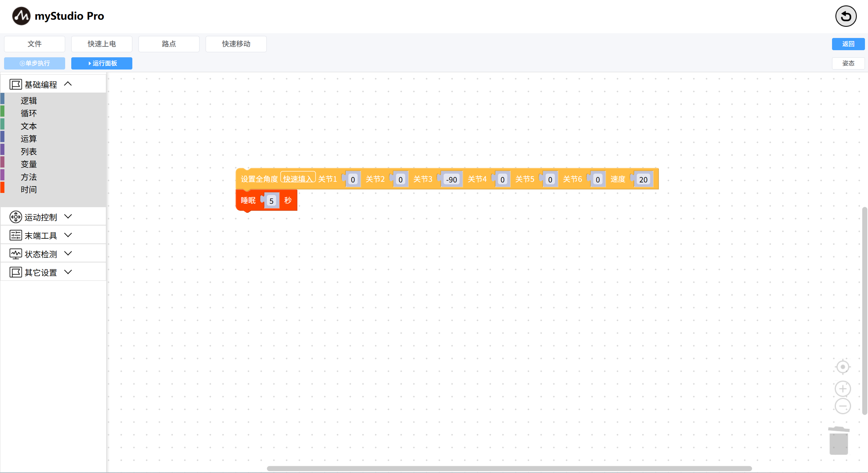Click the blue 返回 button
This screenshot has height=473, width=868.
[x=848, y=44]
